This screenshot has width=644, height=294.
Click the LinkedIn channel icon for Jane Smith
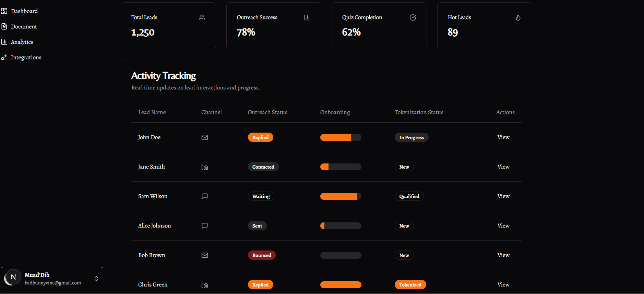coord(205,167)
